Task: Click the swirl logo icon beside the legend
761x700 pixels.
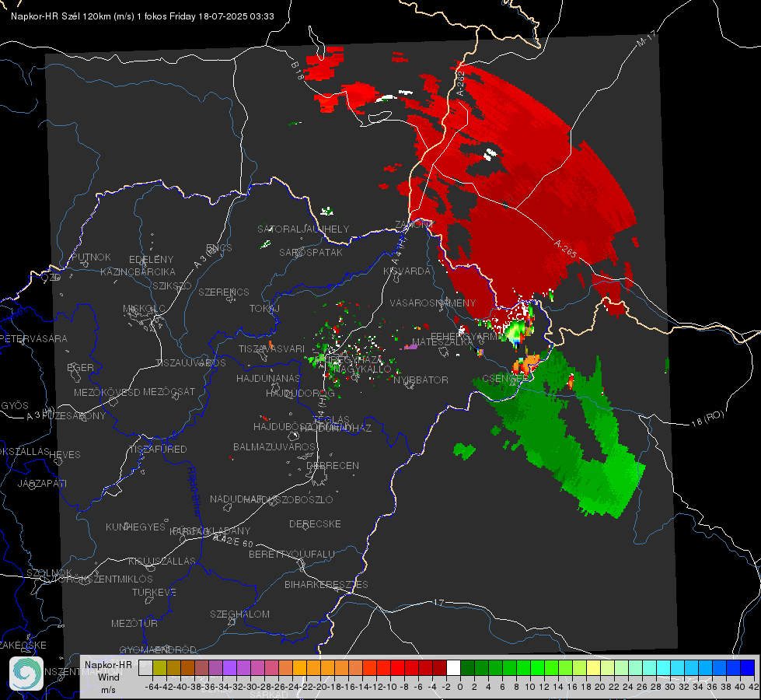Action: pyautogui.click(x=26, y=674)
